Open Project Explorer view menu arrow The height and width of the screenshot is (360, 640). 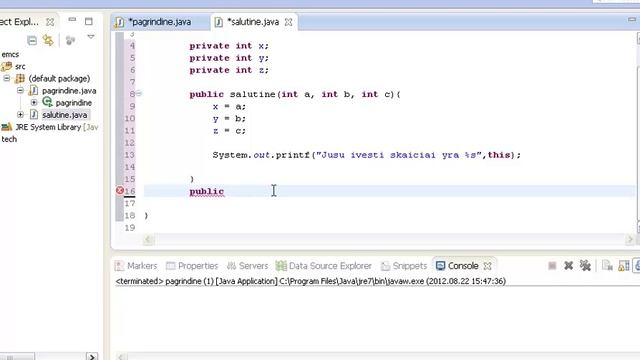(91, 37)
